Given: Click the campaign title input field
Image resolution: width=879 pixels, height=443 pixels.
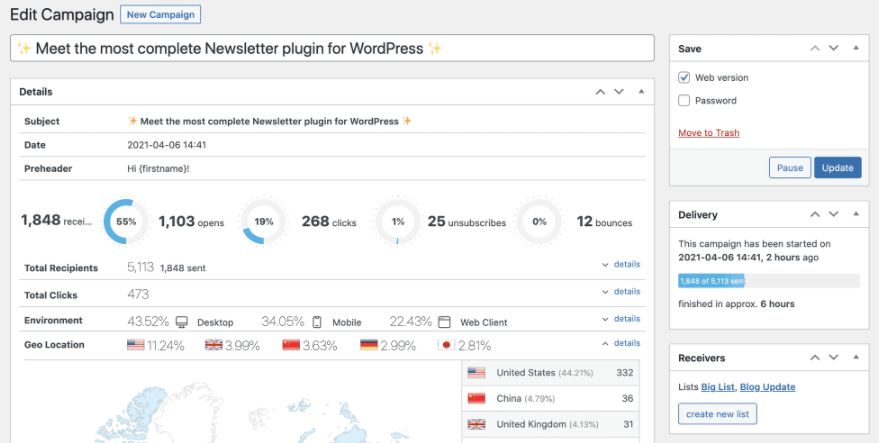Looking at the screenshot, I should 331,49.
